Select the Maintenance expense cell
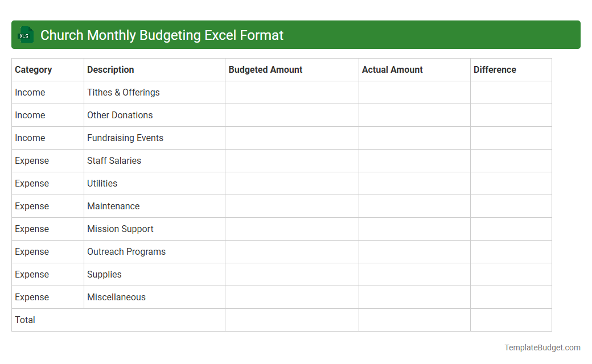 click(x=113, y=206)
